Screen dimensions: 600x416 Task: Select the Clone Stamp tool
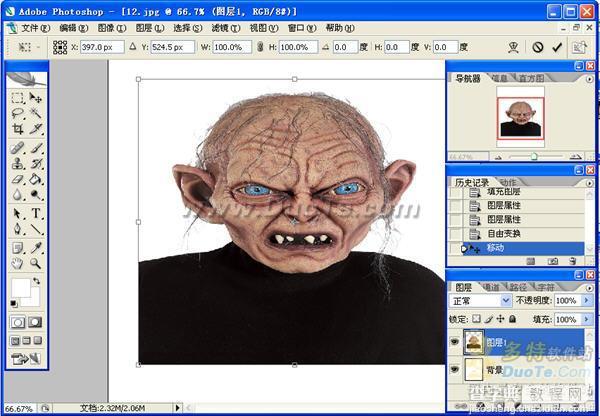pyautogui.click(x=17, y=164)
